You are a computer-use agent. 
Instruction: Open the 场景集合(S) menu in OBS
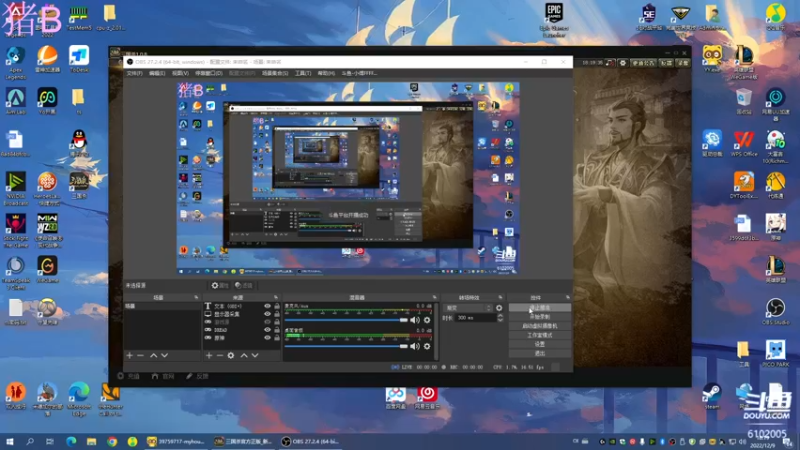[x=275, y=73]
